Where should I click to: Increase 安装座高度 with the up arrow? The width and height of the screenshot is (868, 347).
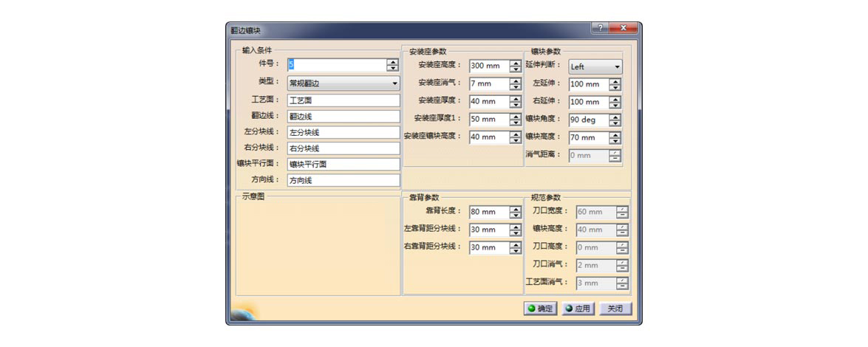point(515,63)
